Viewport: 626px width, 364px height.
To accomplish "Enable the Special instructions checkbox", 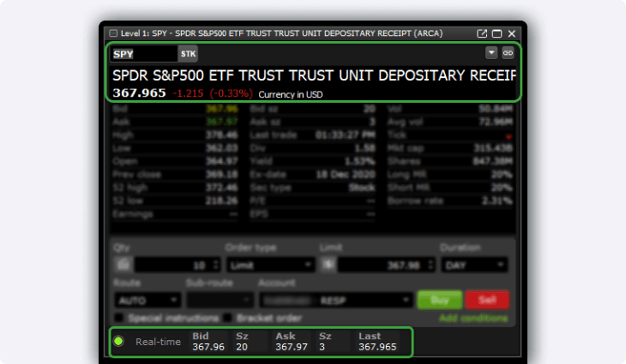I will (119, 318).
